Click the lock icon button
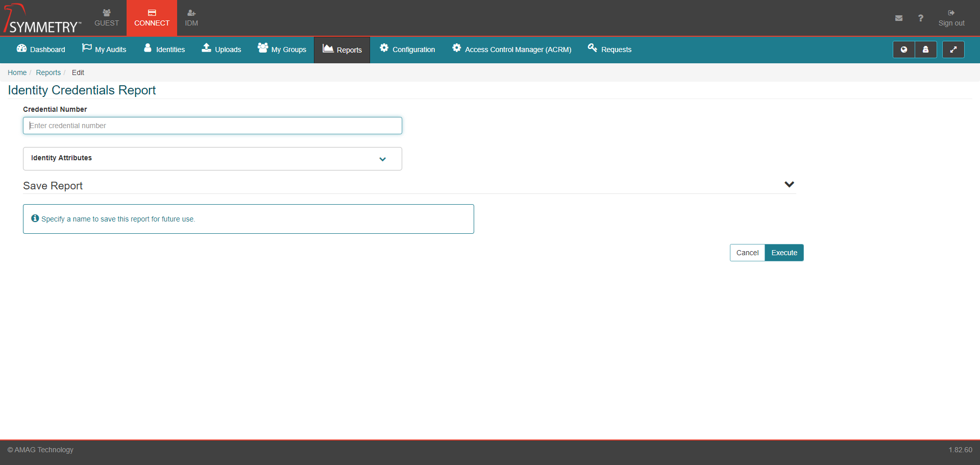Viewport: 980px width, 465px height. tap(926, 50)
